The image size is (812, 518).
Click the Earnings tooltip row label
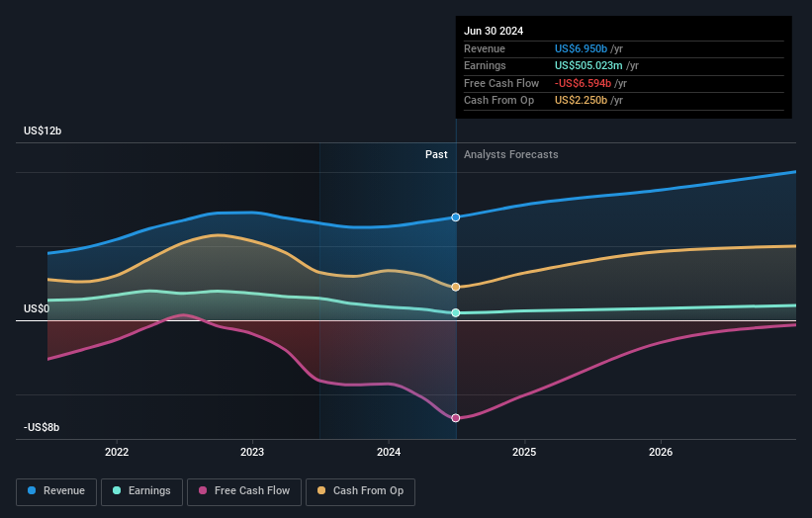pyautogui.click(x=485, y=65)
